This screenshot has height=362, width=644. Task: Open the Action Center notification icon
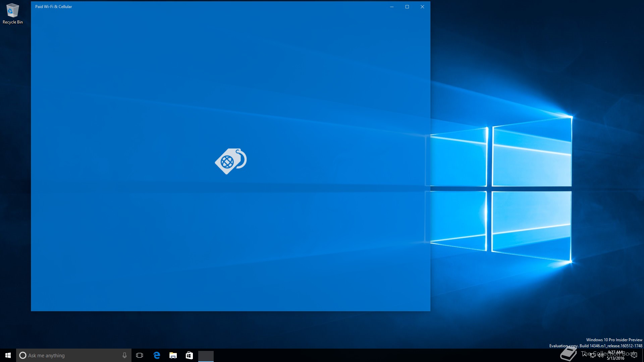click(x=634, y=355)
